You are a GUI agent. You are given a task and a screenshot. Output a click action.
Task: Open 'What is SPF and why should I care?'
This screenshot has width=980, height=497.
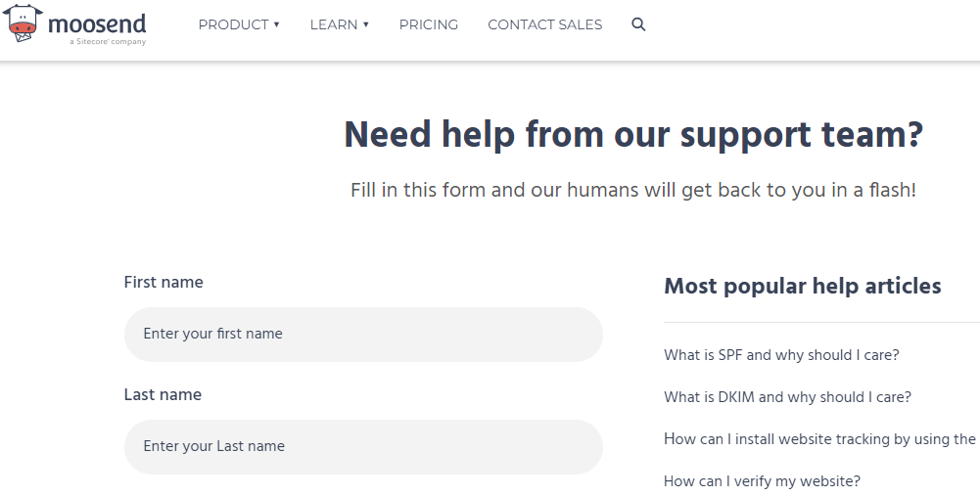[x=781, y=355]
